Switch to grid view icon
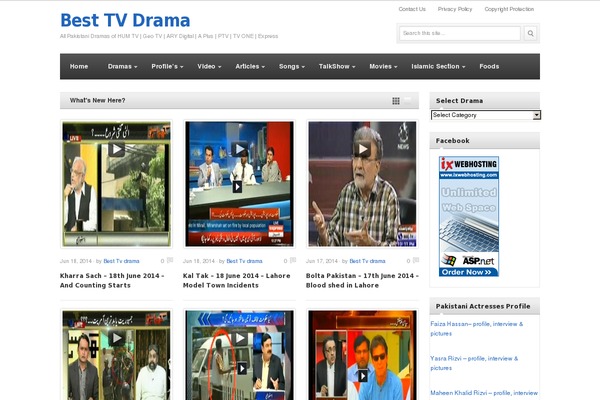Screen dimensions: 600x400 [396, 101]
